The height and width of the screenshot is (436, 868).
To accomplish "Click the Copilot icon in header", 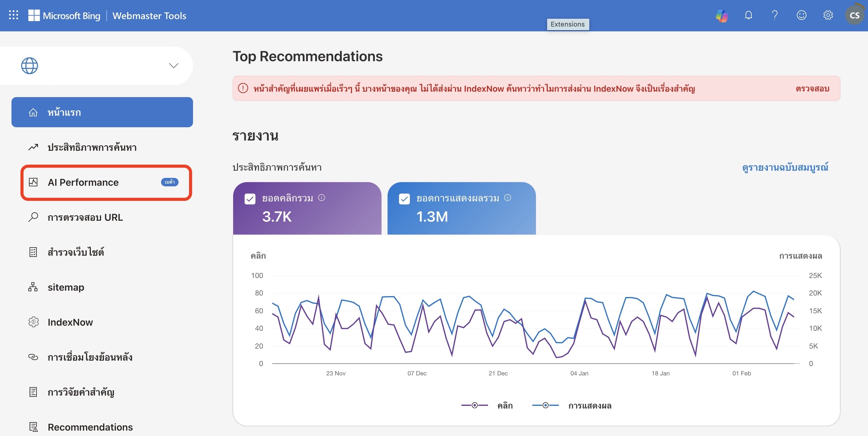I will (721, 15).
